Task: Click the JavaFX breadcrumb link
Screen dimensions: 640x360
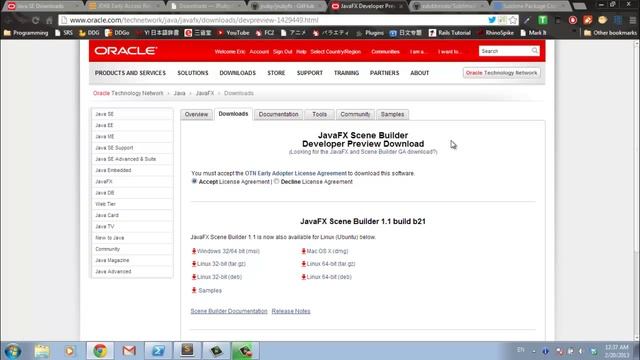Action: [x=205, y=93]
